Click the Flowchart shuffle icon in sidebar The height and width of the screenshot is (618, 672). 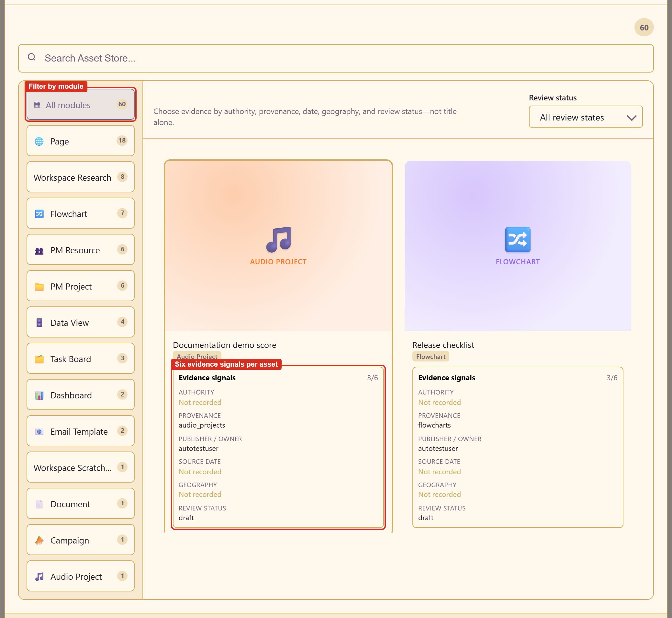39,214
